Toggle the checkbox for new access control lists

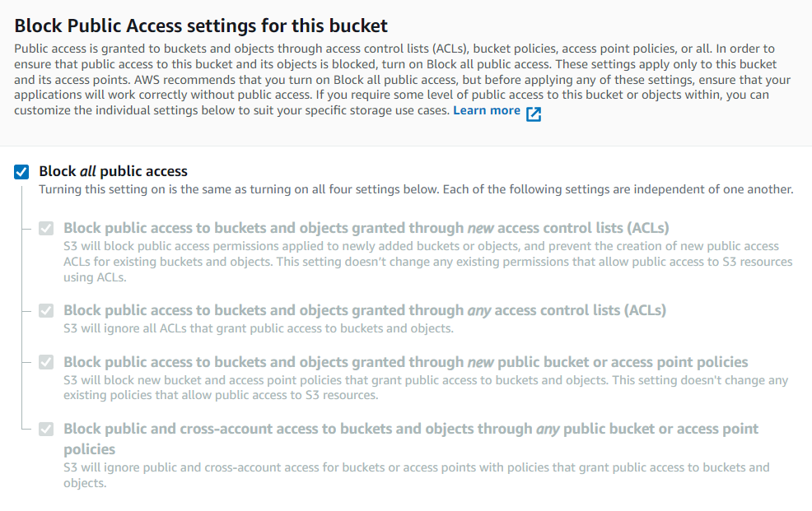46,228
